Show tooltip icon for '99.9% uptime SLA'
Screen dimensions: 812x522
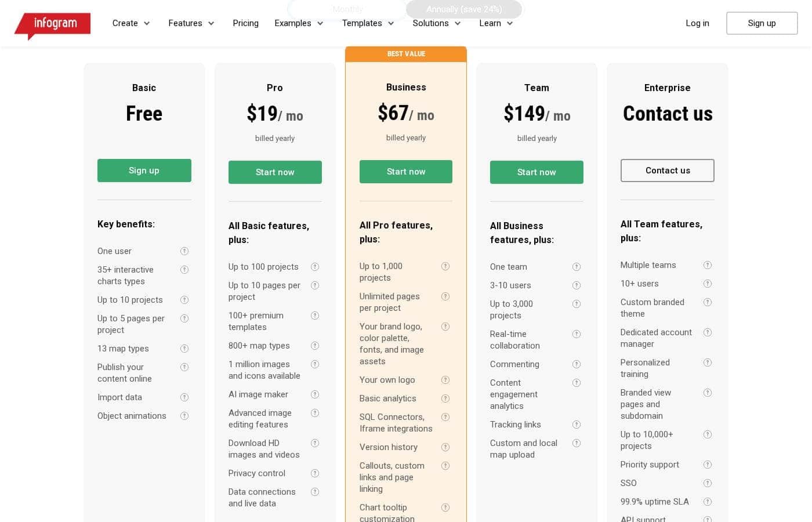click(x=708, y=502)
